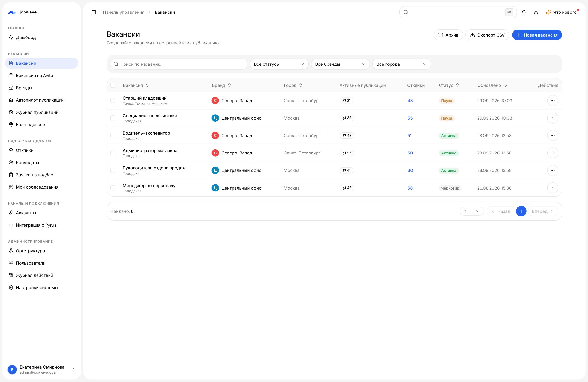
Task: Click publications badge 48 for Водитель-экспедитор
Action: 347,136
